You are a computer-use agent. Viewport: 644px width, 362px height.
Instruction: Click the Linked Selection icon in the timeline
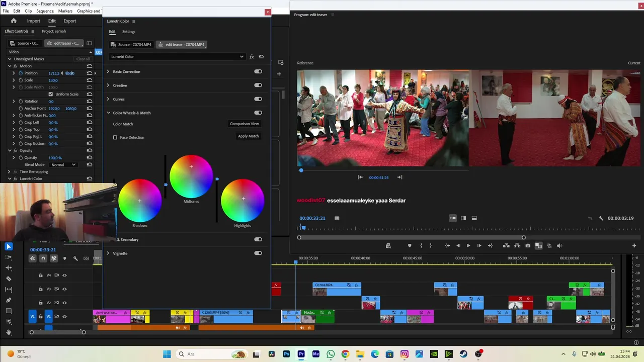pos(54,258)
